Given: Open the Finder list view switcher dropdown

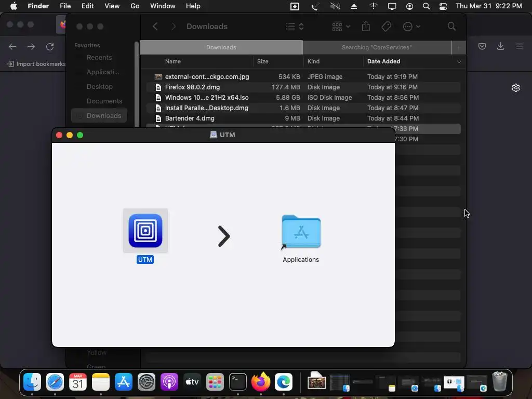Looking at the screenshot, I should [295, 26].
